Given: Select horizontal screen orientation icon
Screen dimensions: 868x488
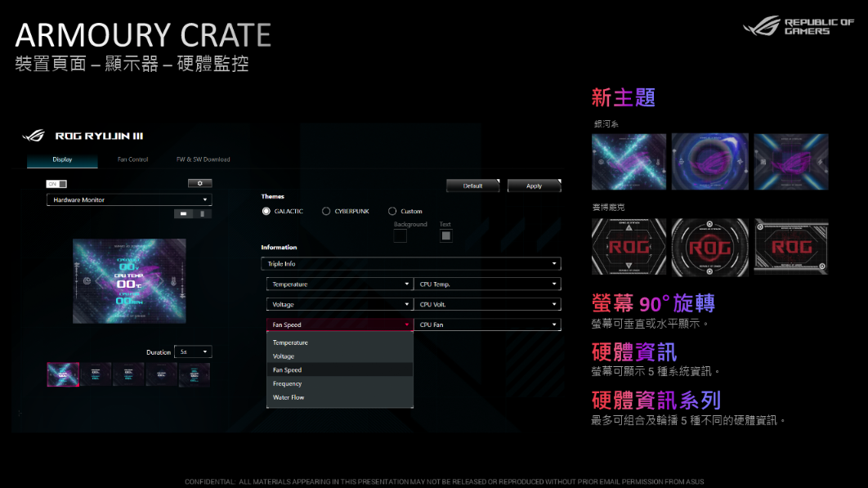Looking at the screenshot, I should (183, 214).
